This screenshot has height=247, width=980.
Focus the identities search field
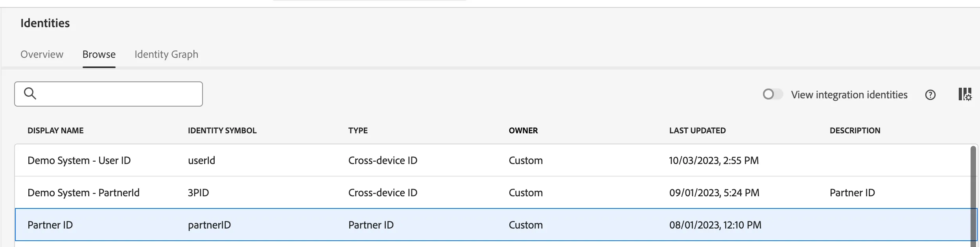point(109,94)
